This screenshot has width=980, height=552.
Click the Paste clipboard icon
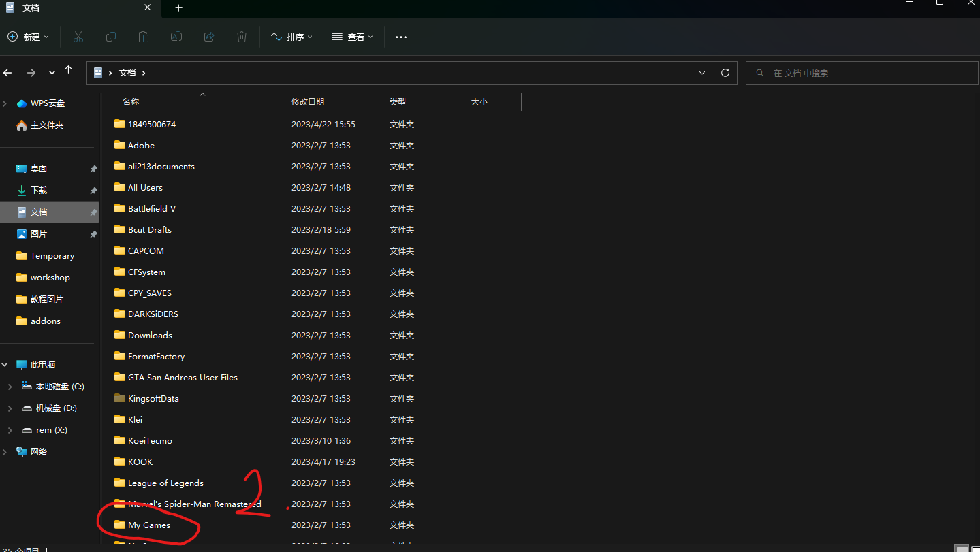(x=144, y=37)
